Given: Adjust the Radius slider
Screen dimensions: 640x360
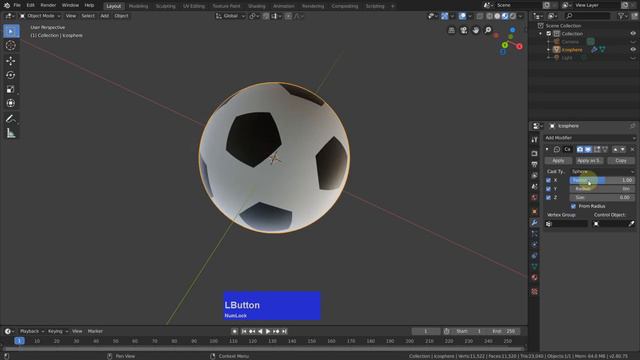Looking at the screenshot, I should (602, 189).
